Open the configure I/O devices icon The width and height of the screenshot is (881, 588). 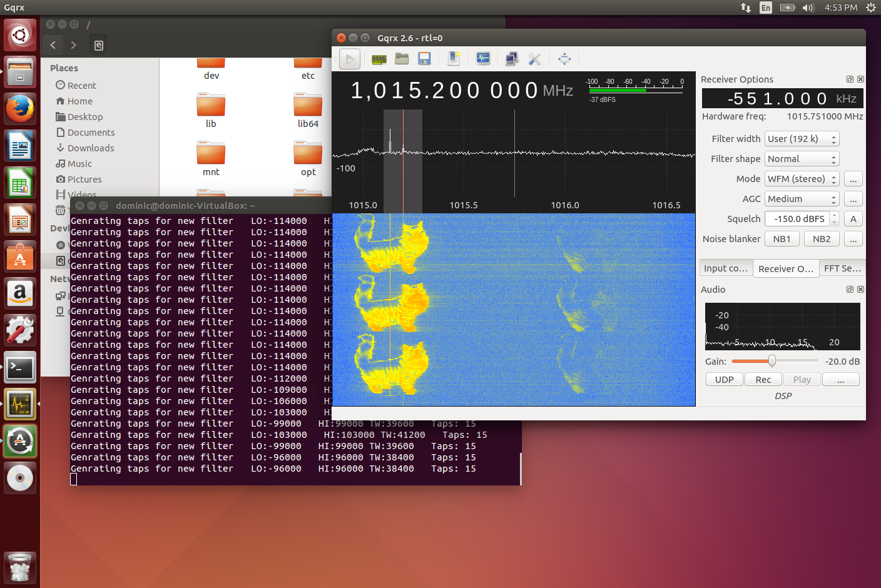pos(379,59)
